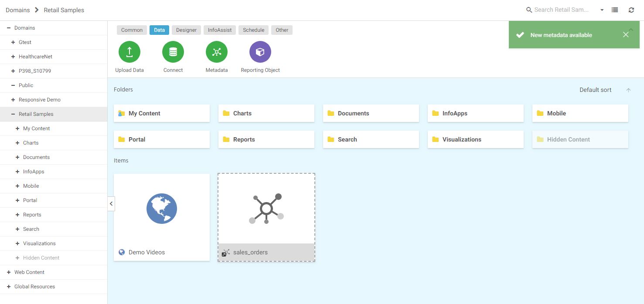Click the Upload Data label text
This screenshot has width=644, height=304.
[129, 70]
